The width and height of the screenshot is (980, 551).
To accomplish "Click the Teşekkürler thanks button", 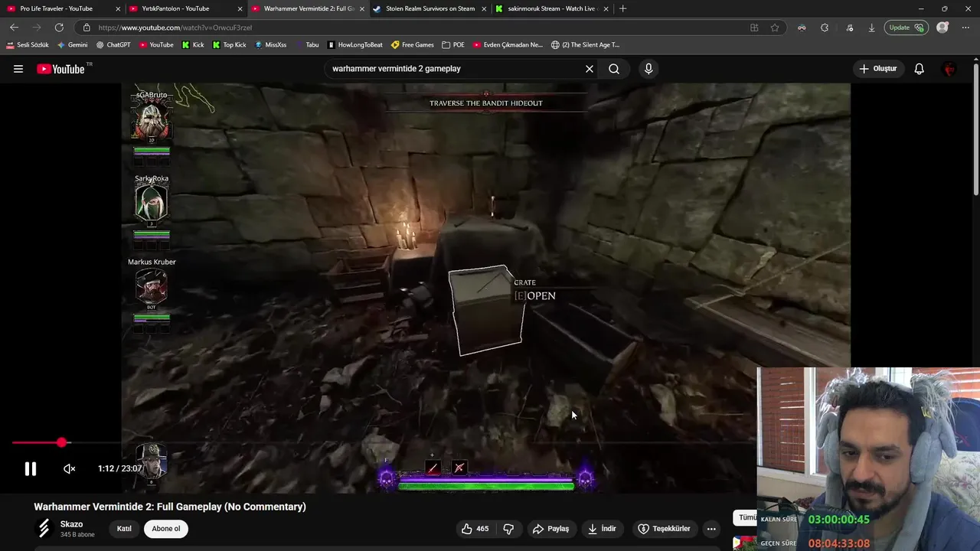I will tap(665, 529).
